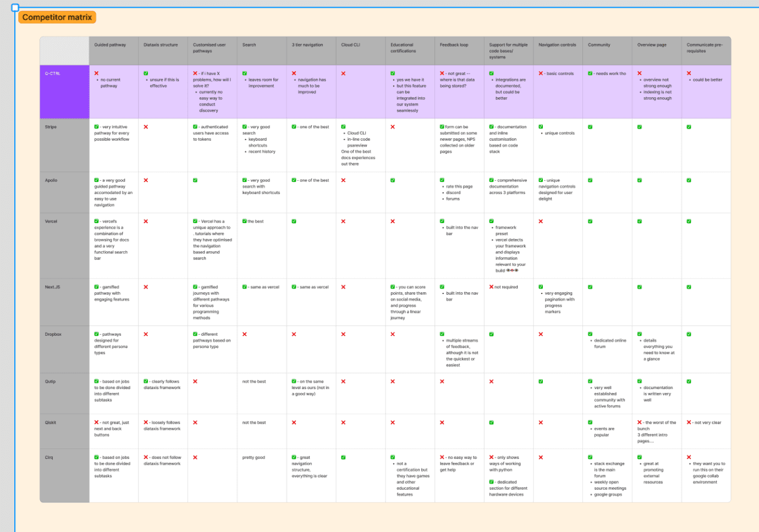
Task: Select the red cross in Stripe's Educational certifications cell
Action: (393, 127)
